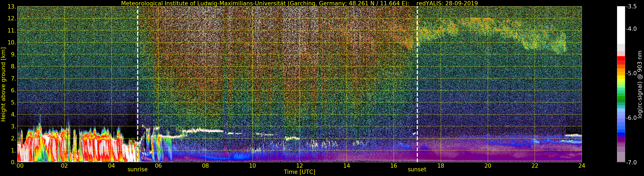Click the 'log(rc-signal) @ 903 nm' colorbar label

pyautogui.click(x=640, y=84)
